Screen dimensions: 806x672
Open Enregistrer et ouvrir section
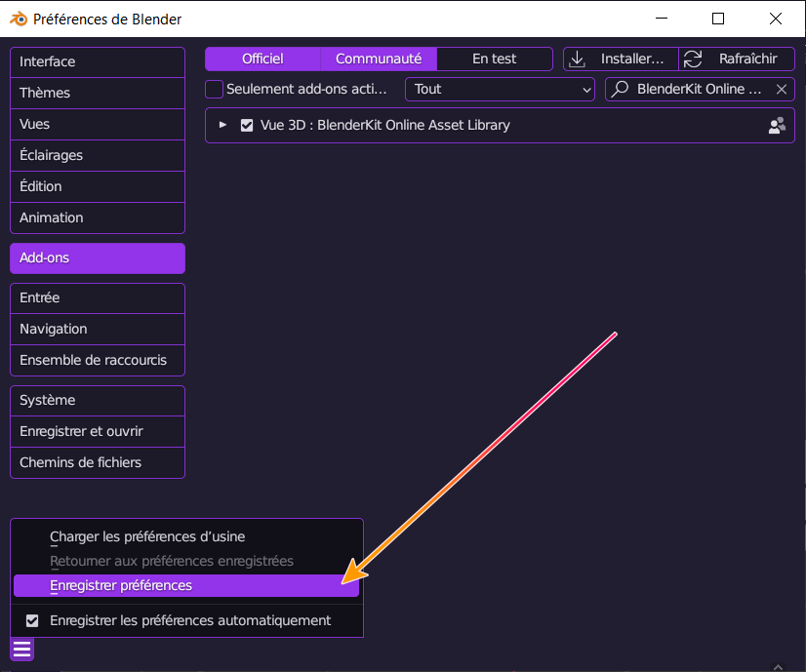point(98,431)
